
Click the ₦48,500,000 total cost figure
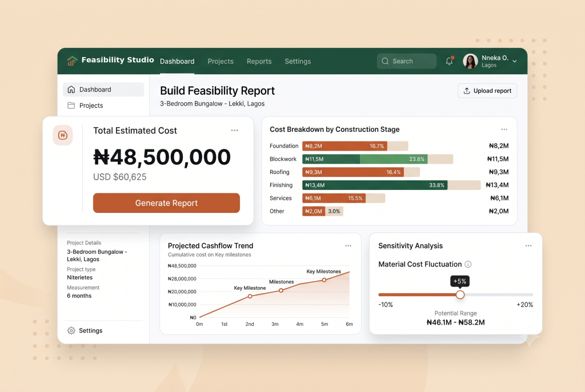click(x=162, y=157)
